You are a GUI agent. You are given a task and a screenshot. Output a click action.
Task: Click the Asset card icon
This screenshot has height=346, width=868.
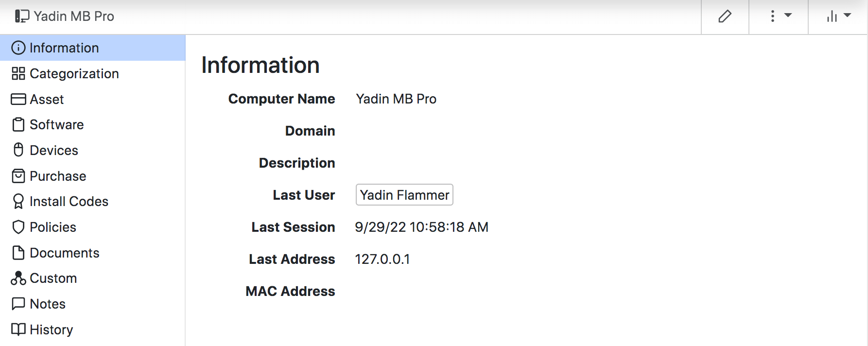click(x=18, y=99)
